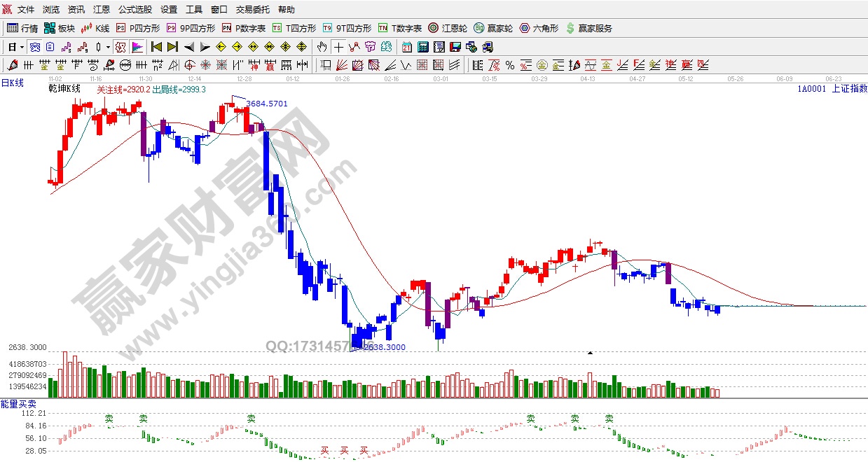Click the floppy disk save icon

[x=455, y=47]
